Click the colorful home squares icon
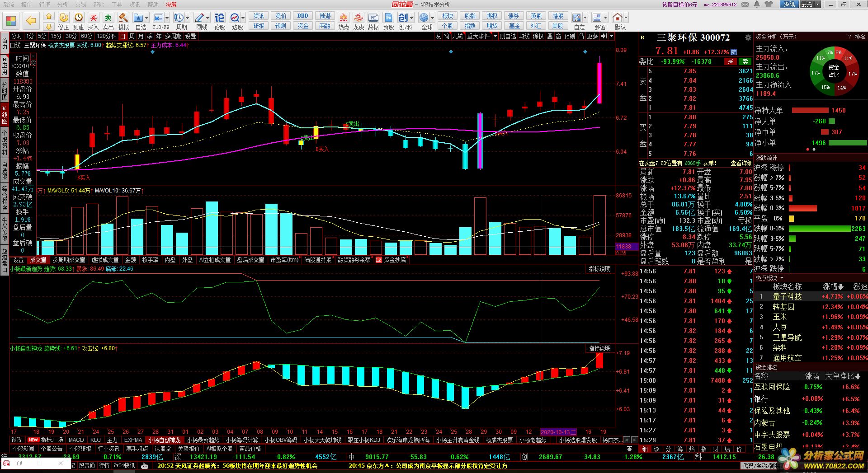 [x=11, y=21]
